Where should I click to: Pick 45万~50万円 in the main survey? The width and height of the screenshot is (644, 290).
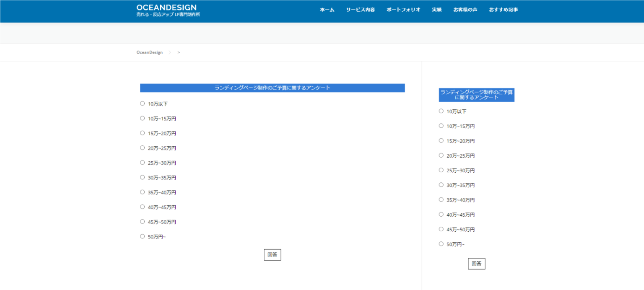[142, 221]
